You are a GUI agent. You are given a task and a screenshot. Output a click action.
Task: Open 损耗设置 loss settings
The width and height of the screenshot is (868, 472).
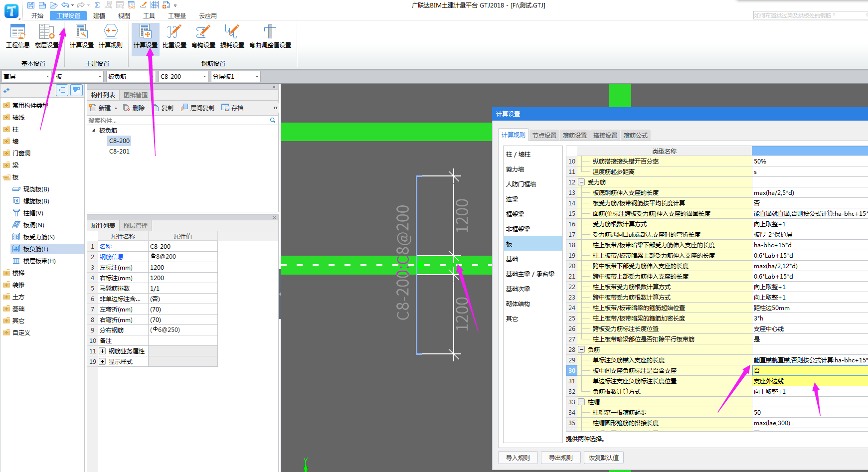coord(232,36)
